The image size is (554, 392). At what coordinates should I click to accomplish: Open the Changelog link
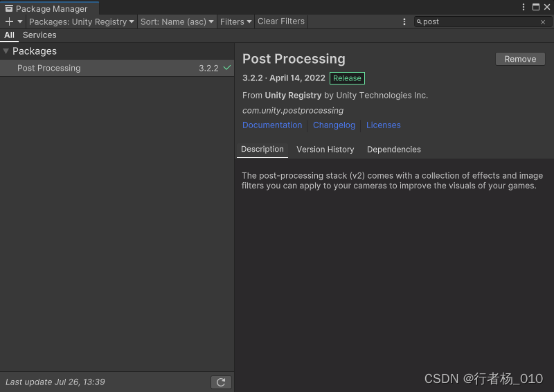334,125
